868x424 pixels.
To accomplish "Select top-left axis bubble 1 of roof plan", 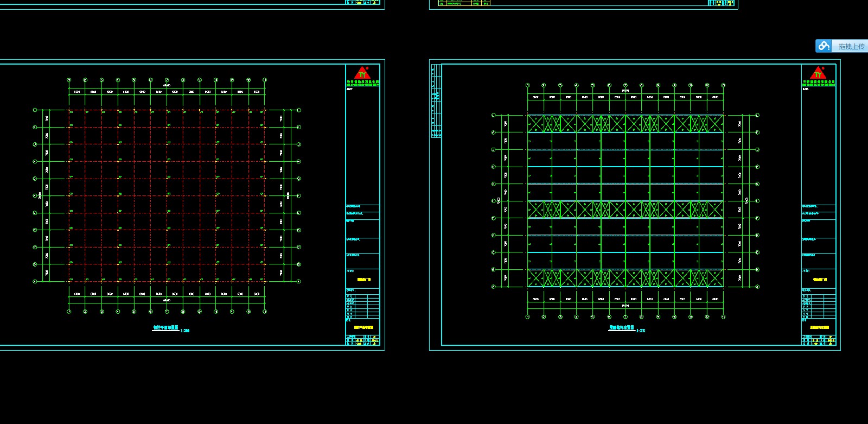I will (527, 85).
